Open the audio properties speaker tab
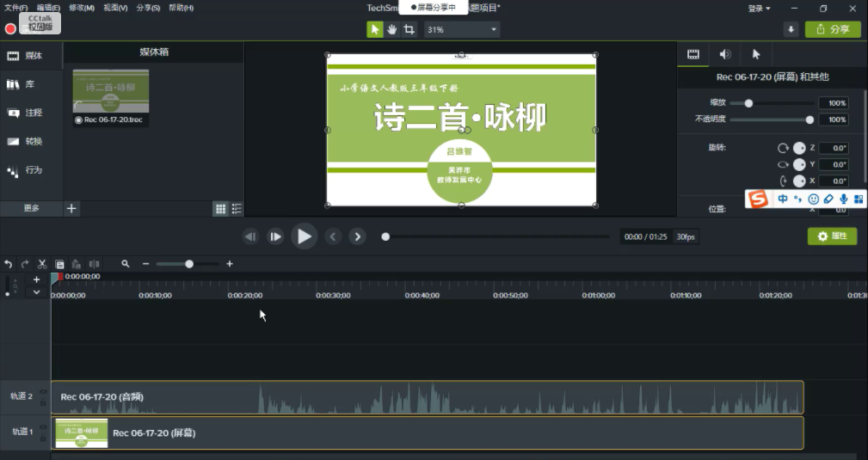This screenshot has width=868, height=460. pos(724,54)
